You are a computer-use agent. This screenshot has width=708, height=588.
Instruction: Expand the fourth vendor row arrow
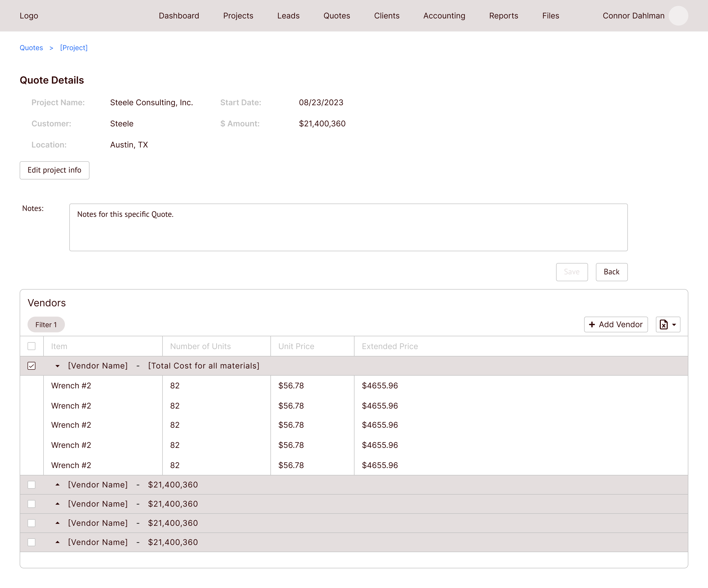[x=57, y=523]
